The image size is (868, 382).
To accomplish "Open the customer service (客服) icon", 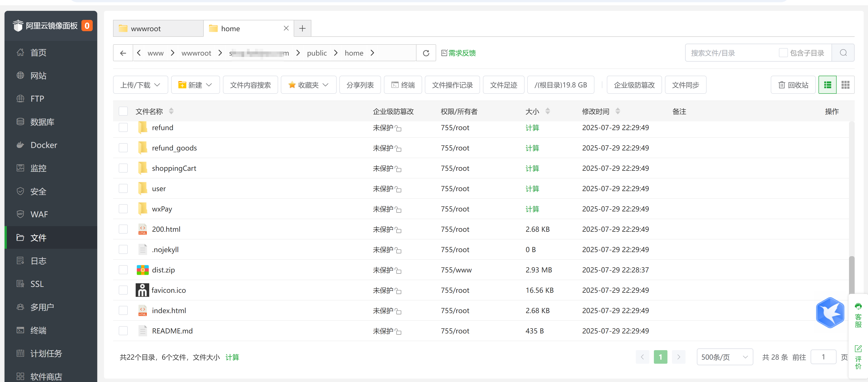I will click(x=858, y=315).
